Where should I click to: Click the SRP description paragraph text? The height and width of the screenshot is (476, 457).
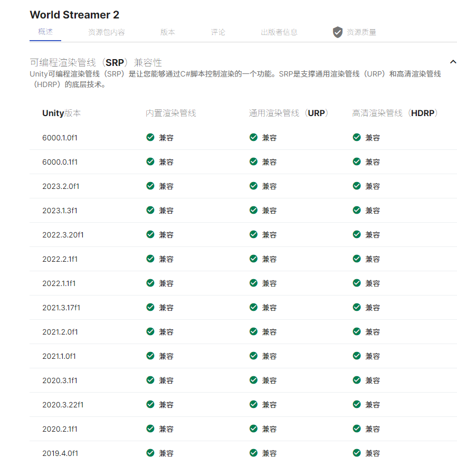point(235,79)
